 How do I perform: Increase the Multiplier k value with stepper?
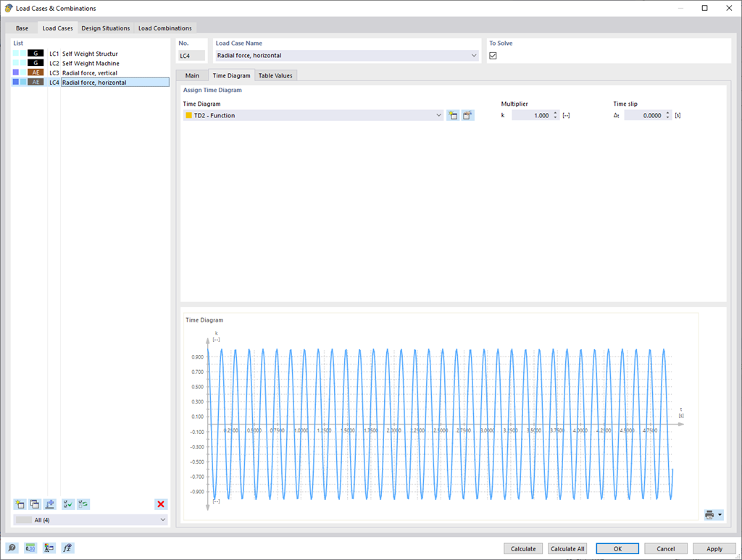tap(555, 112)
